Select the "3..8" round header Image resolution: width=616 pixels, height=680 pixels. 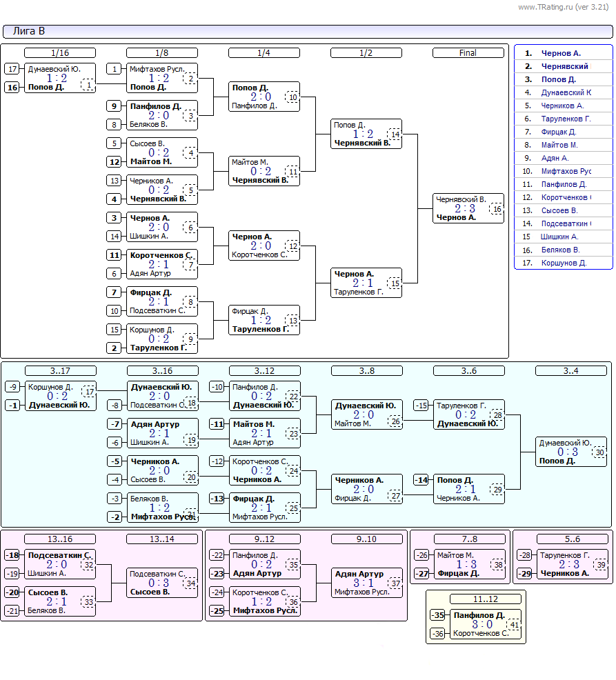tap(367, 371)
